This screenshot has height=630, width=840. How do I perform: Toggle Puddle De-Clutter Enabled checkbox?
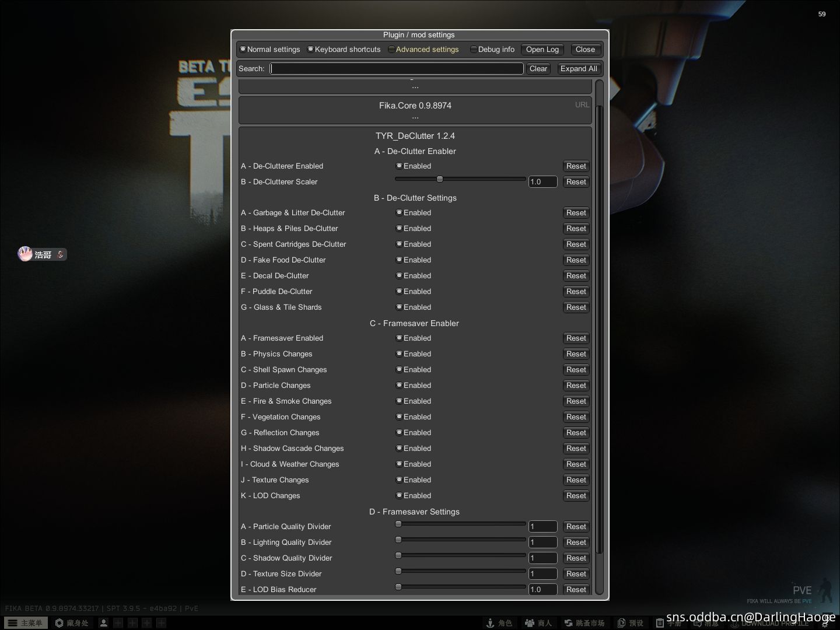(x=400, y=292)
